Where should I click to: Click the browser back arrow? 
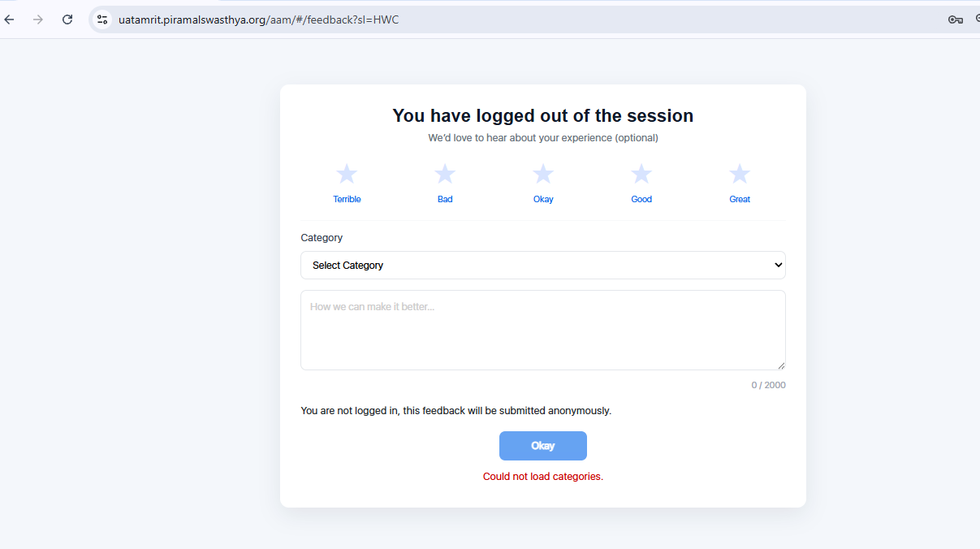click(x=10, y=19)
